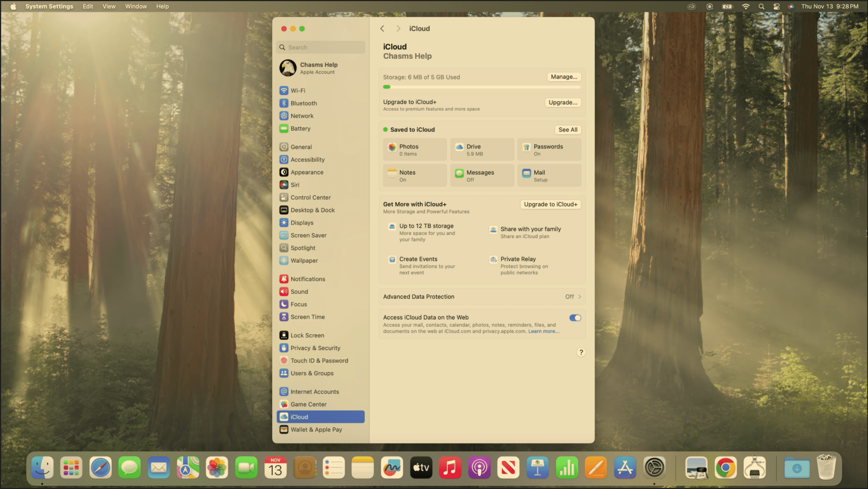The height and width of the screenshot is (489, 868).
Task: Open Privacy & Security settings
Action: click(315, 348)
